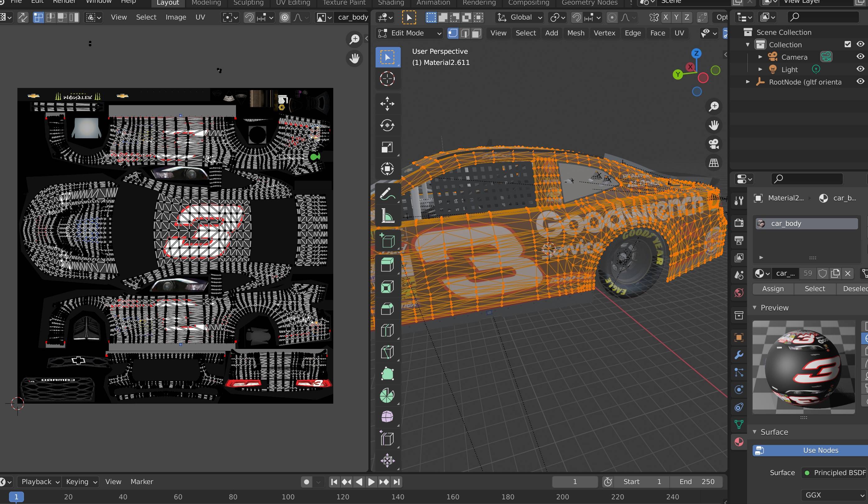Click the material Select button
868x504 pixels.
click(815, 289)
